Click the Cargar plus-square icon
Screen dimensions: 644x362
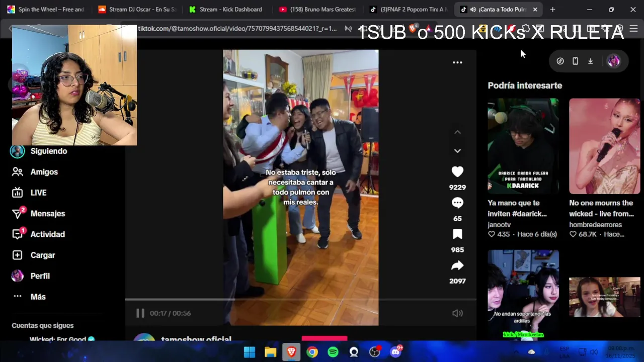pos(18,255)
